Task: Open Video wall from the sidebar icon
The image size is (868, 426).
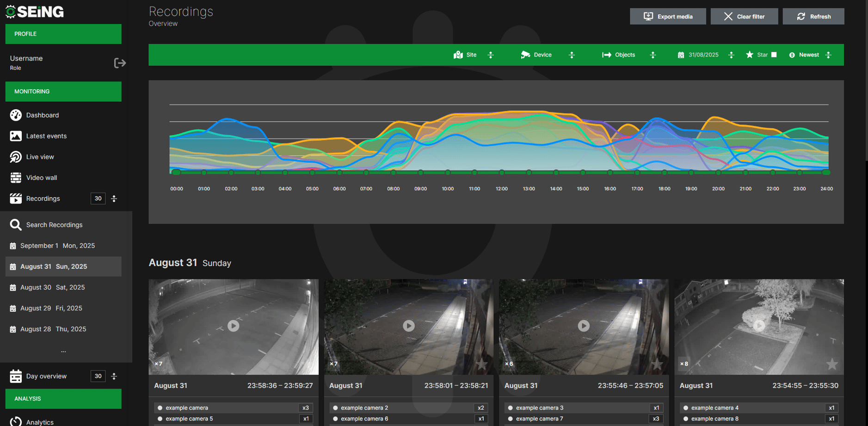Action: point(15,178)
